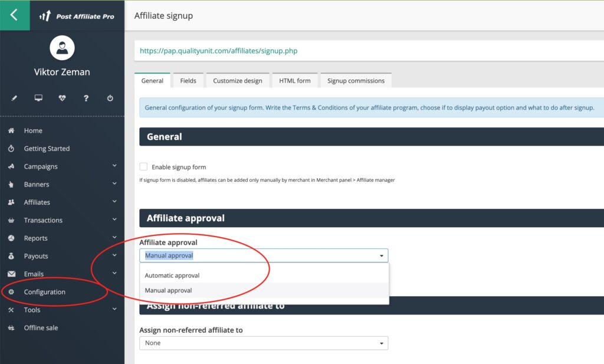Click the monitor icon under Viktor Zeman
The image size is (604, 364).
pyautogui.click(x=38, y=98)
